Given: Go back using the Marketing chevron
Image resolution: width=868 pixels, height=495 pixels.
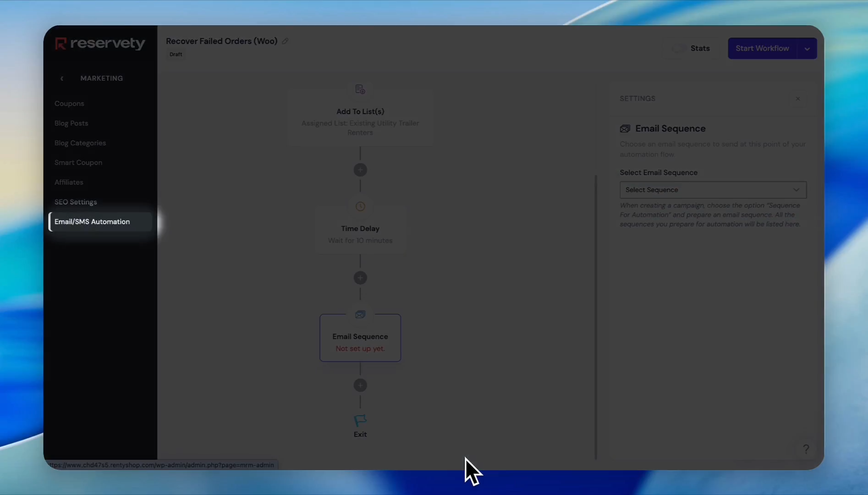Looking at the screenshot, I should point(62,78).
